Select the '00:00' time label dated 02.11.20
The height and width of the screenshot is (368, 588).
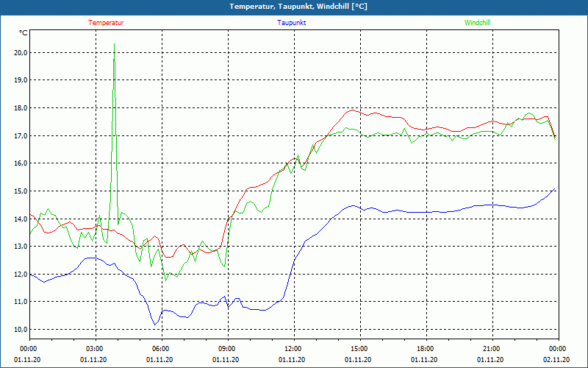(557, 348)
